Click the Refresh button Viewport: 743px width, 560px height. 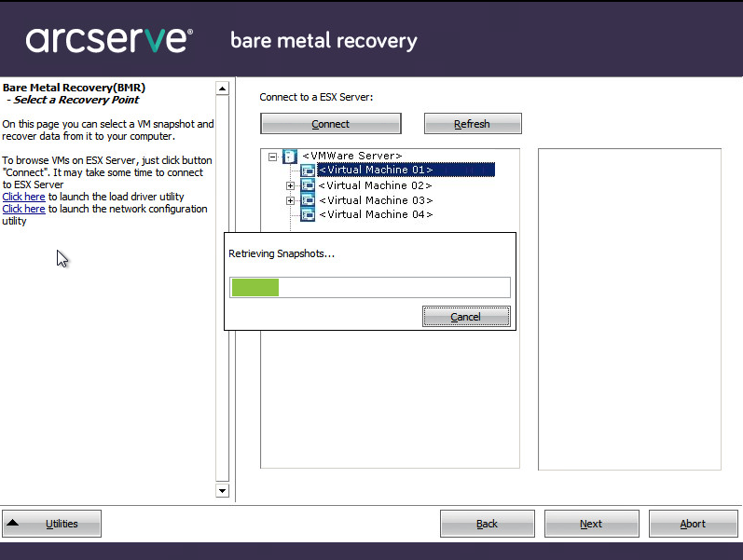pyautogui.click(x=473, y=124)
